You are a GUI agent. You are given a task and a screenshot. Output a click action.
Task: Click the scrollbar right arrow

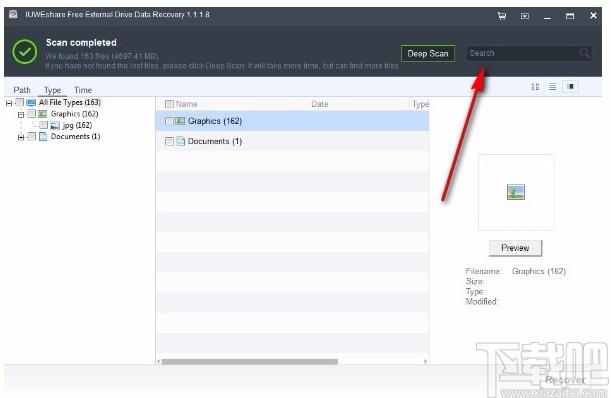(x=426, y=362)
